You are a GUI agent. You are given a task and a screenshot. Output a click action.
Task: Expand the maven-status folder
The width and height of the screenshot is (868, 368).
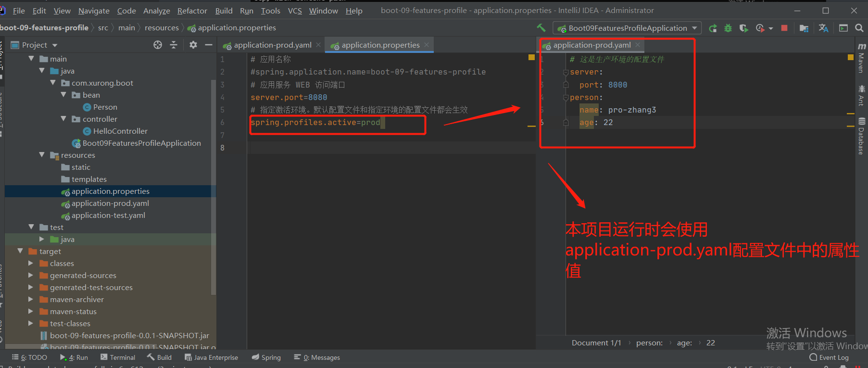pyautogui.click(x=31, y=311)
